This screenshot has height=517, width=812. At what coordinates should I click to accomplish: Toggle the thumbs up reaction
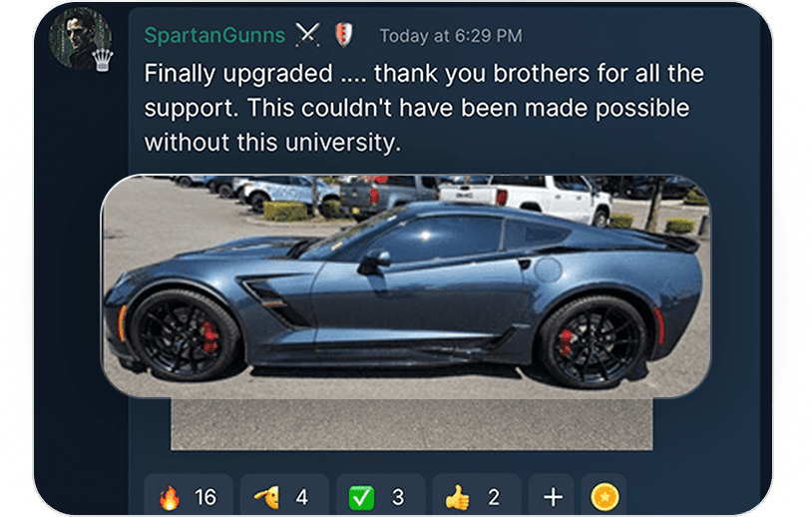(477, 496)
